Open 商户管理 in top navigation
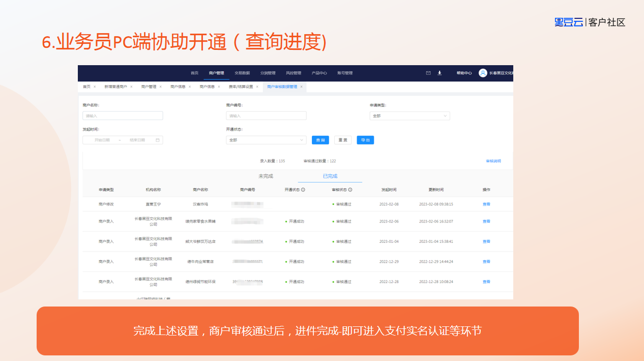The image size is (644, 361). (x=216, y=73)
